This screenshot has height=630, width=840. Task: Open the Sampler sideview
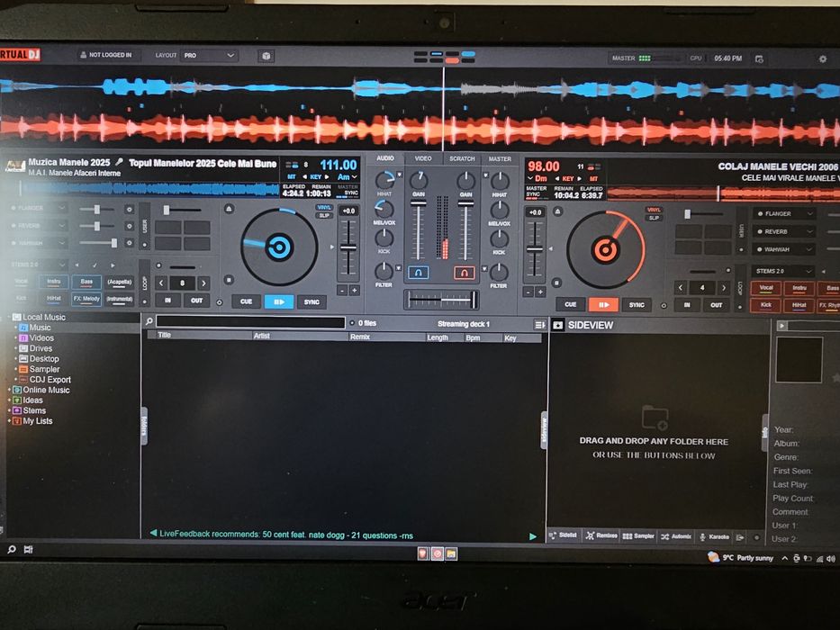(x=638, y=535)
